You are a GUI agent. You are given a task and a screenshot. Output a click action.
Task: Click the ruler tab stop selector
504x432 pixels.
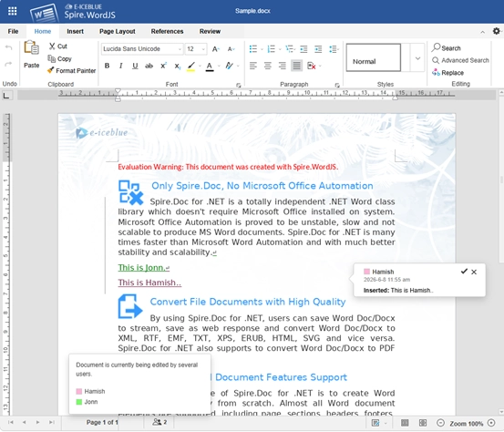pos(6,96)
